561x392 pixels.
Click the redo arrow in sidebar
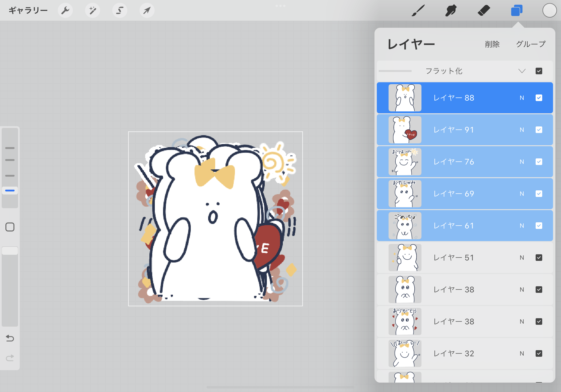click(10, 358)
